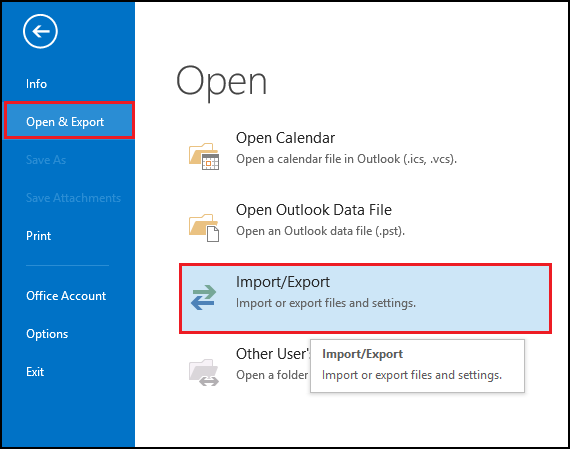This screenshot has height=449, width=570.
Task: Exit Outlook from the sidebar
Action: tap(35, 372)
